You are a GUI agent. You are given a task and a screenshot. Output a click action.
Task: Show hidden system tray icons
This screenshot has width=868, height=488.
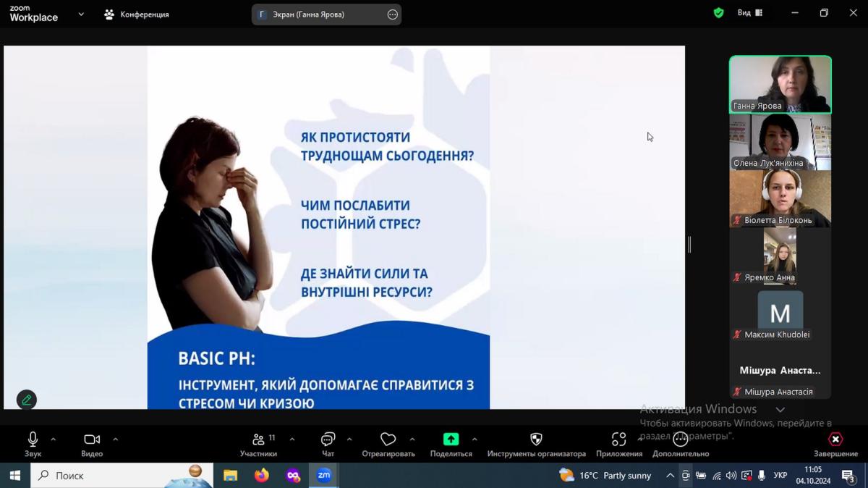click(x=671, y=476)
